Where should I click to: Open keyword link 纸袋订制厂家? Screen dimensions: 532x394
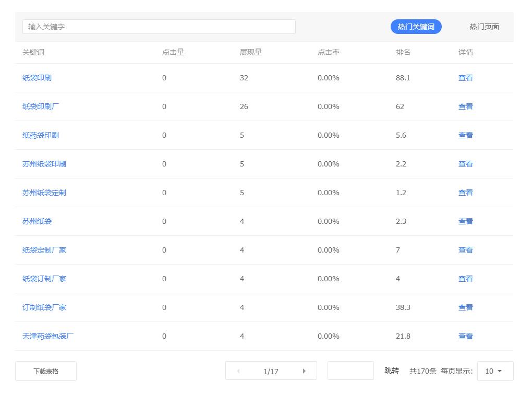44,279
